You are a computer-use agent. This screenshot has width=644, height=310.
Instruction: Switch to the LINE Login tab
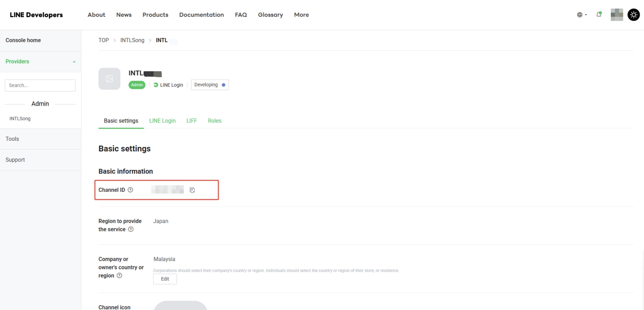pyautogui.click(x=162, y=121)
